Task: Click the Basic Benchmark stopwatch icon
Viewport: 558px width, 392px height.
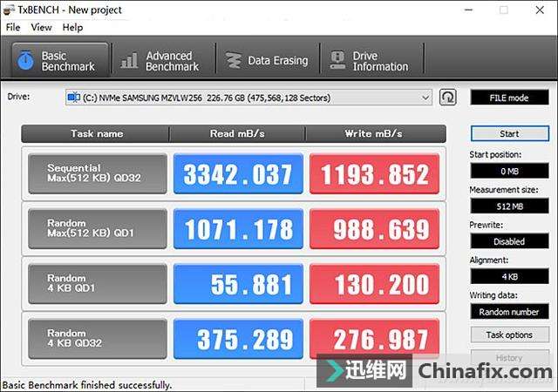Action: (x=27, y=60)
